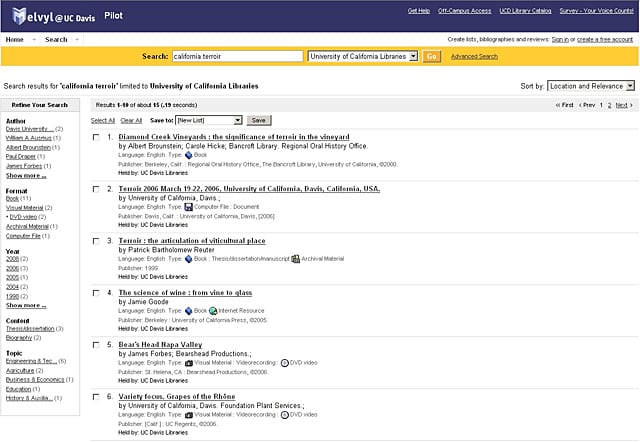Open the University of California Libraries dropdown
Viewport: 640px width, 443px height.
tap(363, 57)
